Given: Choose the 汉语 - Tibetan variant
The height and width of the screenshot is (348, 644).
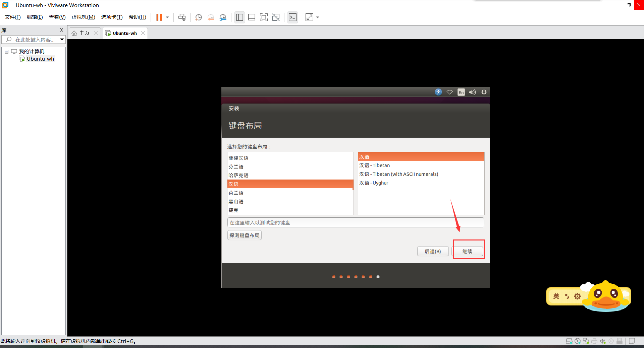Looking at the screenshot, I should tap(421, 165).
